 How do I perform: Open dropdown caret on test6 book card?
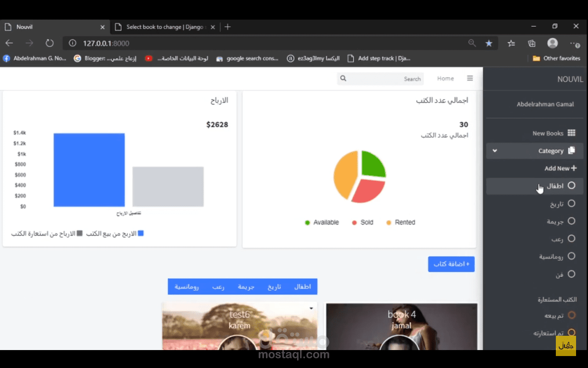[311, 309]
